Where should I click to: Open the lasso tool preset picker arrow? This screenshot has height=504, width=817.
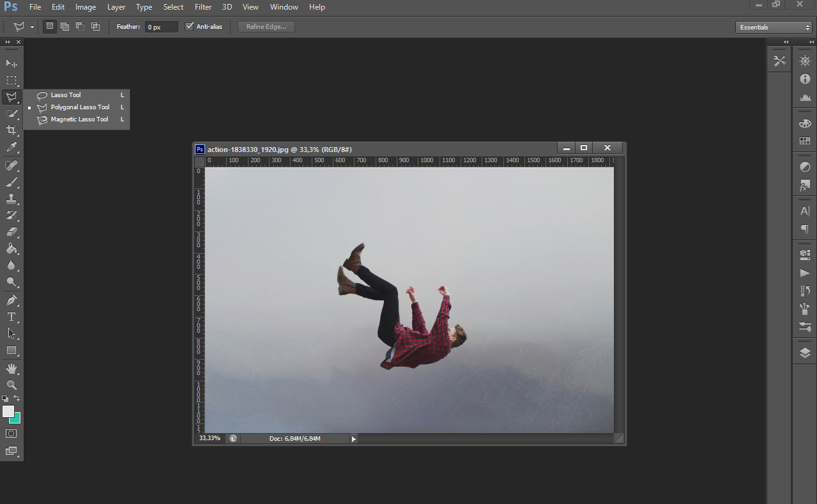32,27
